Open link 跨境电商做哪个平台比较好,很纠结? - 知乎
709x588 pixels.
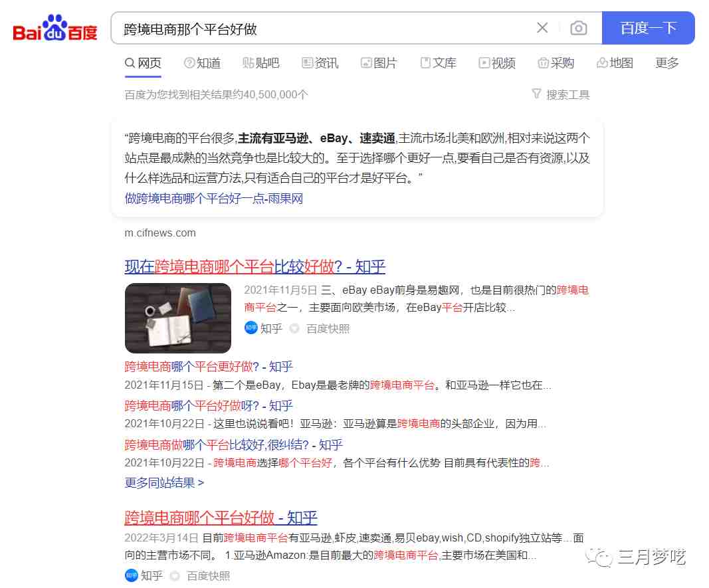(x=233, y=444)
